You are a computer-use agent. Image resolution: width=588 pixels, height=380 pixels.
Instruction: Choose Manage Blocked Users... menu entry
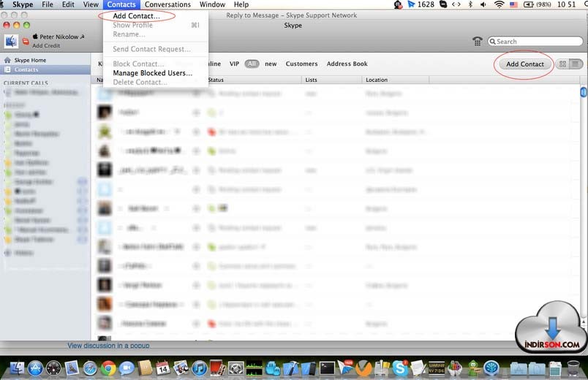[153, 73]
